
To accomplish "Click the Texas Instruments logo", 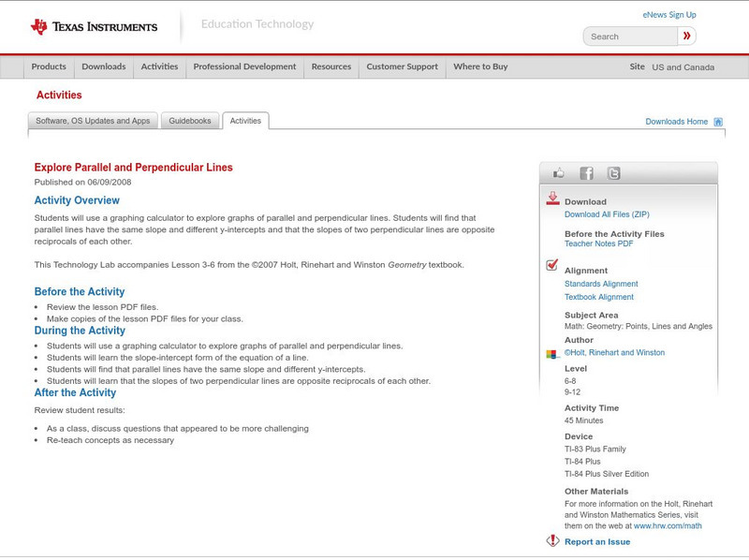I will pos(94,27).
